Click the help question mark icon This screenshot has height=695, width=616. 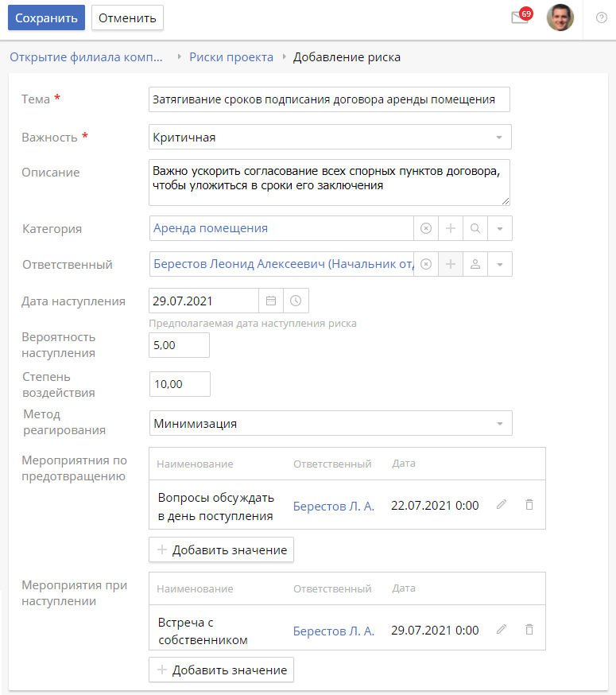601,17
